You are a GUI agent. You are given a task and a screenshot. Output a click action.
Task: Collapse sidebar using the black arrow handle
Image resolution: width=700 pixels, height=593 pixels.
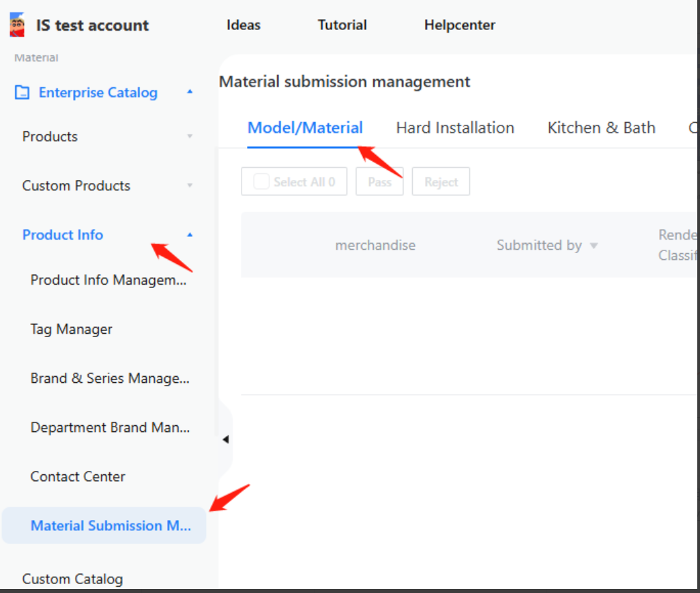[225, 440]
